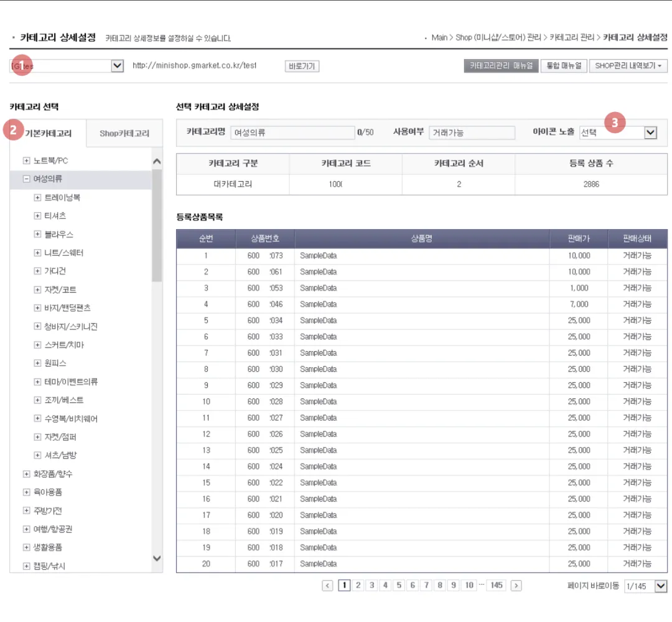This screenshot has height=622, width=672.
Task: Open the 페이지 바로이동 1/145 dropdown
Action: coord(646,586)
